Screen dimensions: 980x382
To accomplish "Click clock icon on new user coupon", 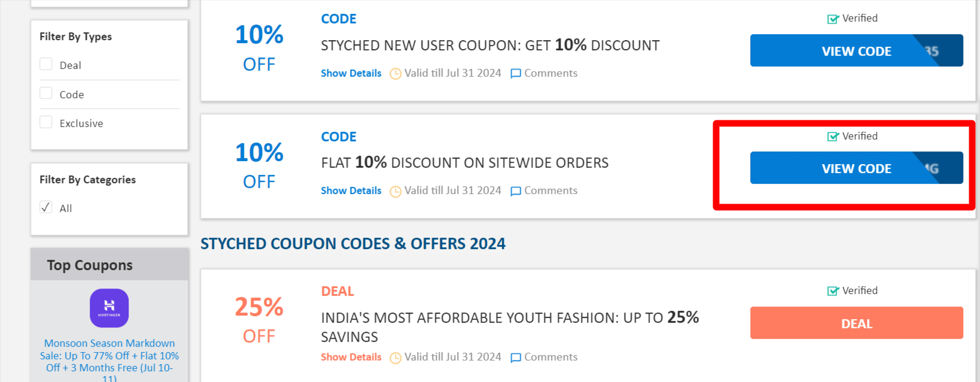I will click(x=395, y=74).
